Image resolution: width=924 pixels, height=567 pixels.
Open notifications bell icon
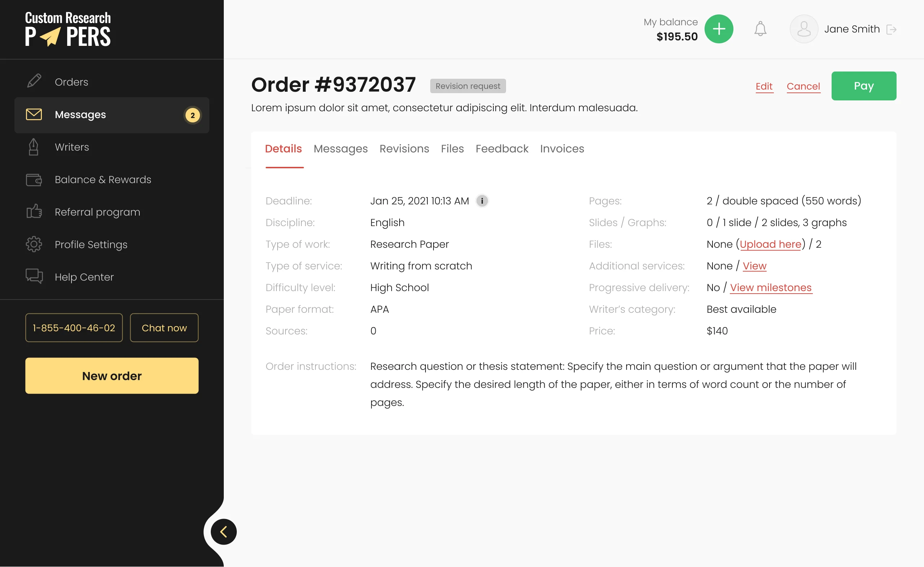[760, 29]
